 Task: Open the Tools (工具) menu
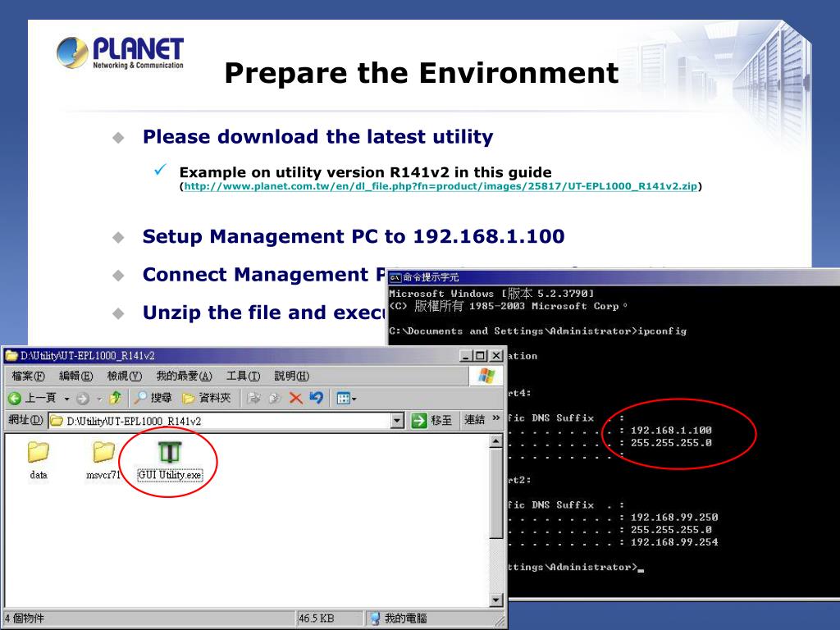[x=243, y=376]
